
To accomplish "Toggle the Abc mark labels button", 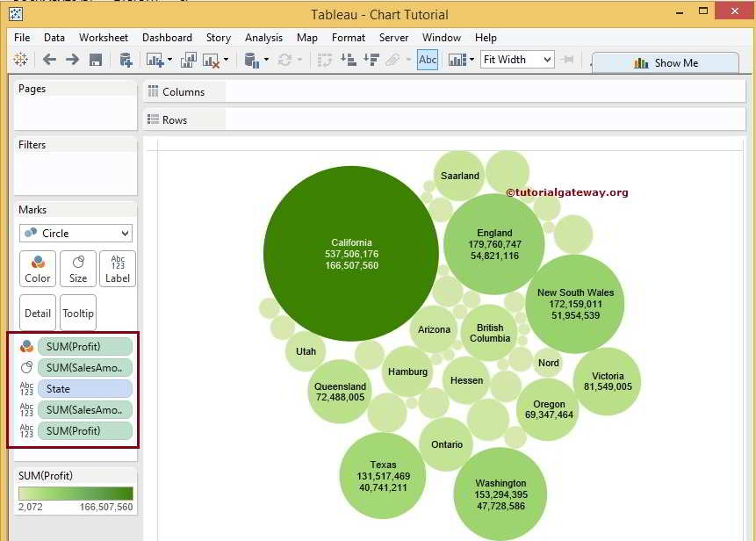I will tap(428, 60).
